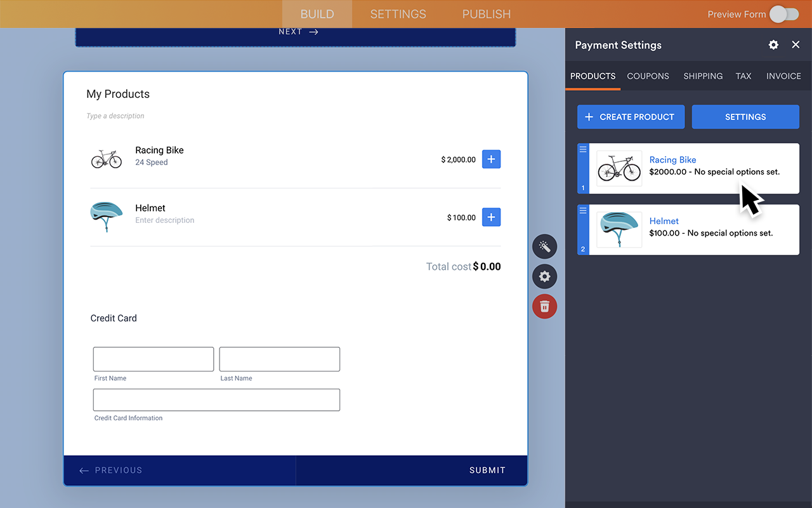Go to the SETTINGS section in the top bar

coord(398,13)
